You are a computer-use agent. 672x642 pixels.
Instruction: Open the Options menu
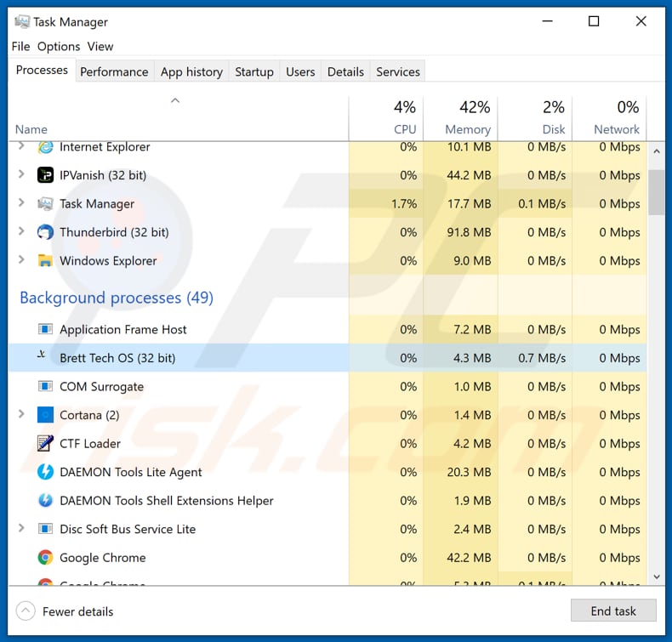pos(59,47)
